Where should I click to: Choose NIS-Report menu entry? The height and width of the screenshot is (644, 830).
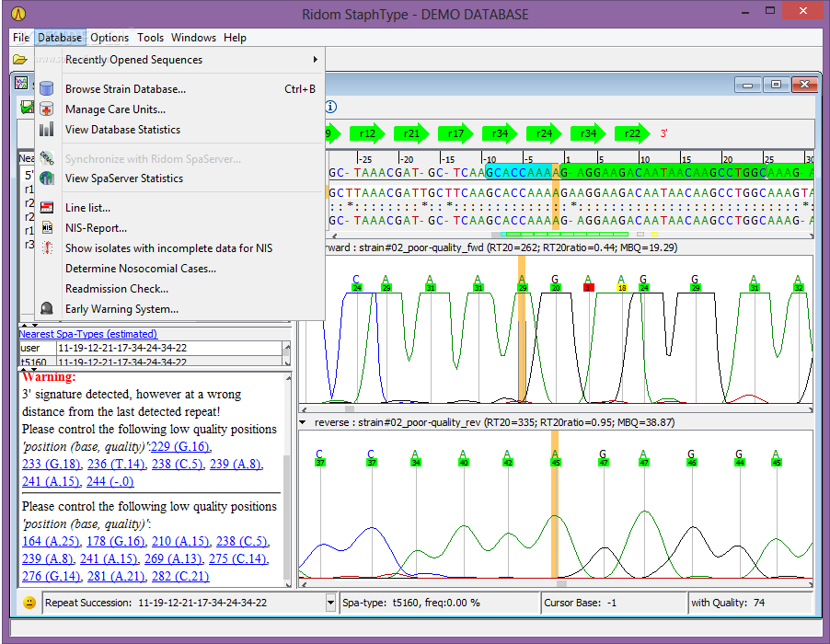click(x=180, y=228)
